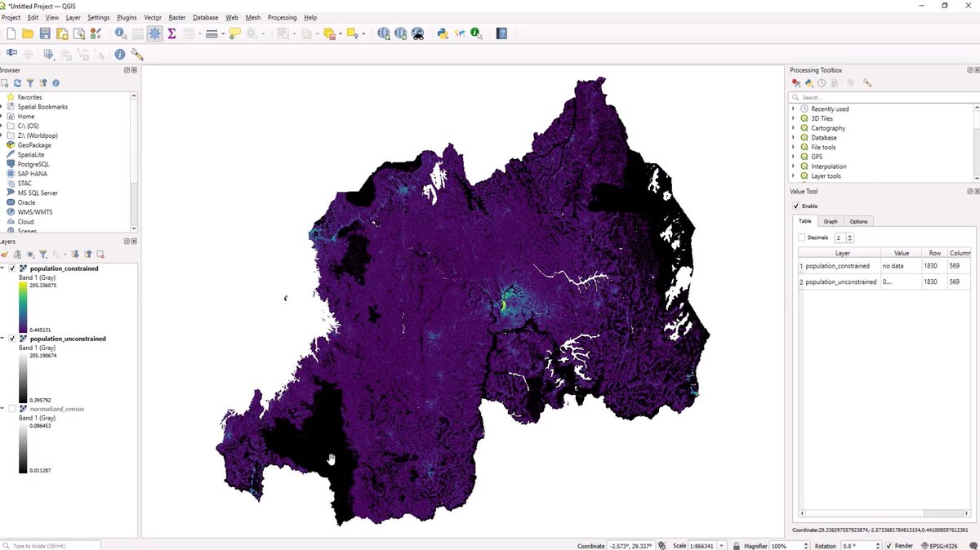This screenshot has width=980, height=550.
Task: Open the Raster menu
Action: pyautogui.click(x=177, y=17)
